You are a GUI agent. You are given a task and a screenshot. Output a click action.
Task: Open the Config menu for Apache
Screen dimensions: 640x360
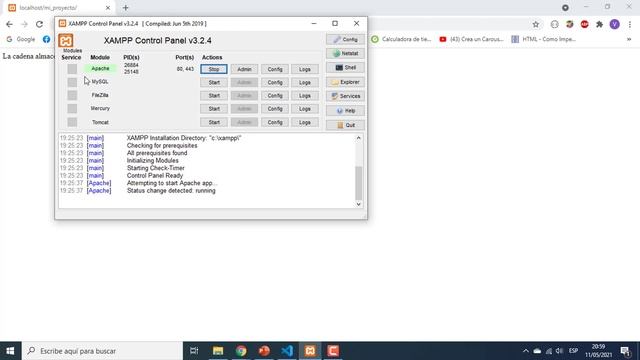coord(275,69)
